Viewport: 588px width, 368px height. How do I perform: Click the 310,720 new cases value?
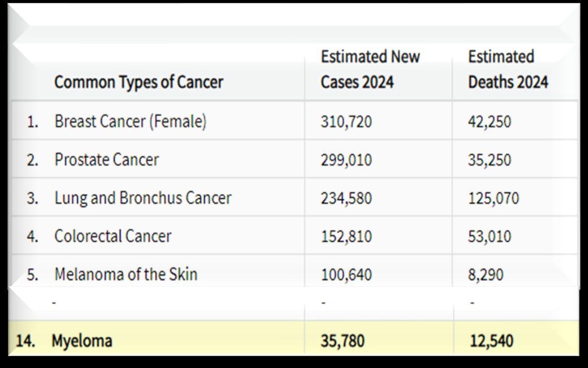tap(346, 122)
